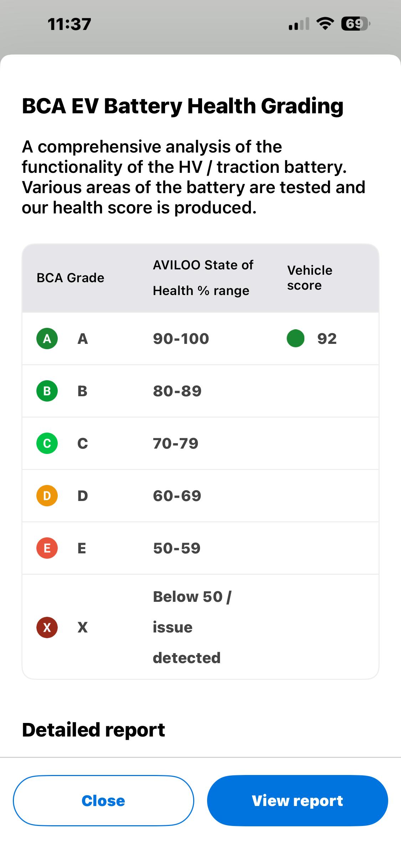
Task: Tap the red grade E badge
Action: point(47,548)
